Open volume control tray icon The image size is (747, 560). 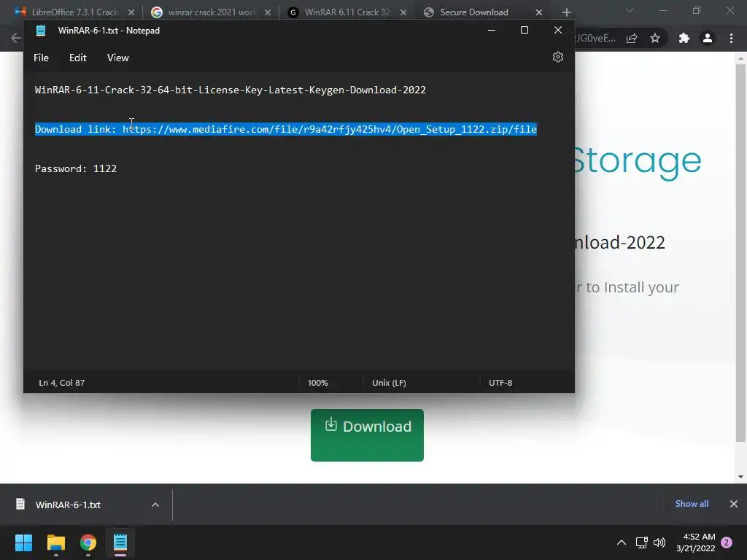tap(659, 542)
